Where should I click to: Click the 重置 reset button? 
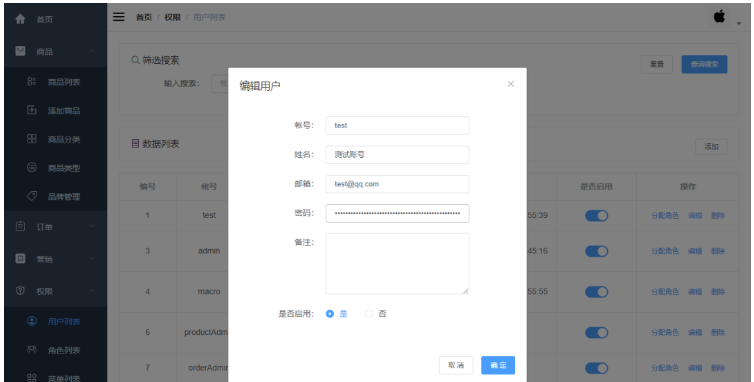[x=656, y=64]
